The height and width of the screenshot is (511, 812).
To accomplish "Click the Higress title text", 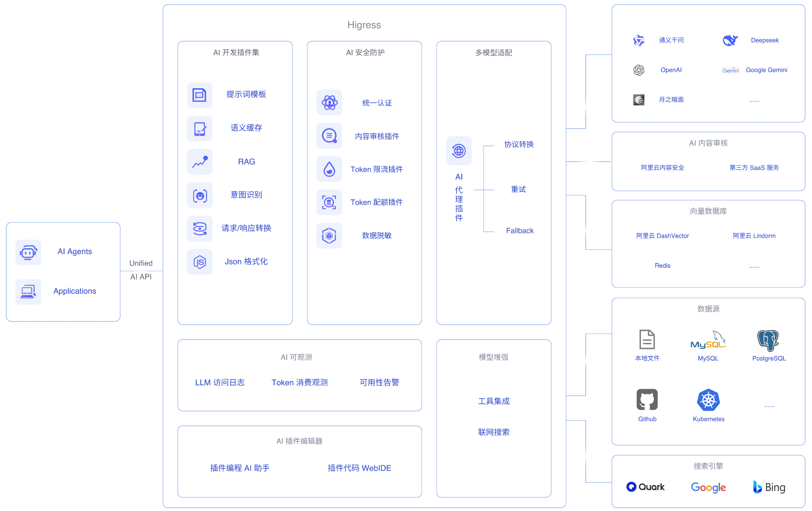I will tap(364, 25).
